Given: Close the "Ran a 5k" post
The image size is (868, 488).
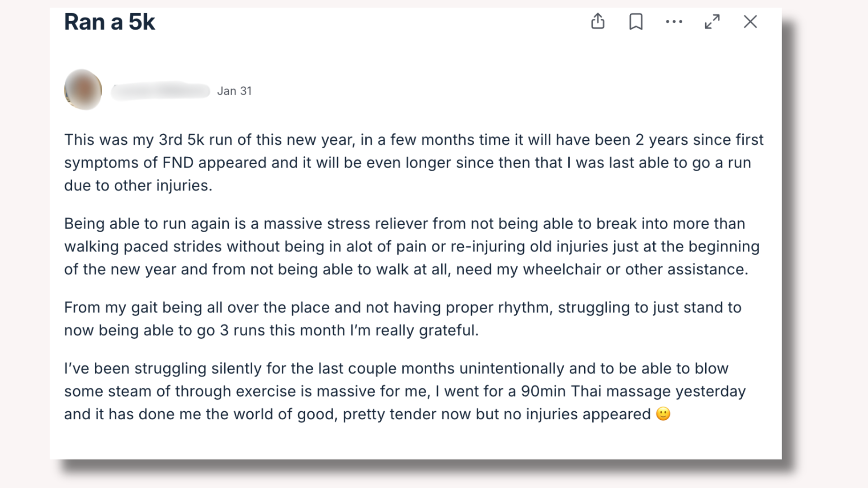Looking at the screenshot, I should (750, 21).
